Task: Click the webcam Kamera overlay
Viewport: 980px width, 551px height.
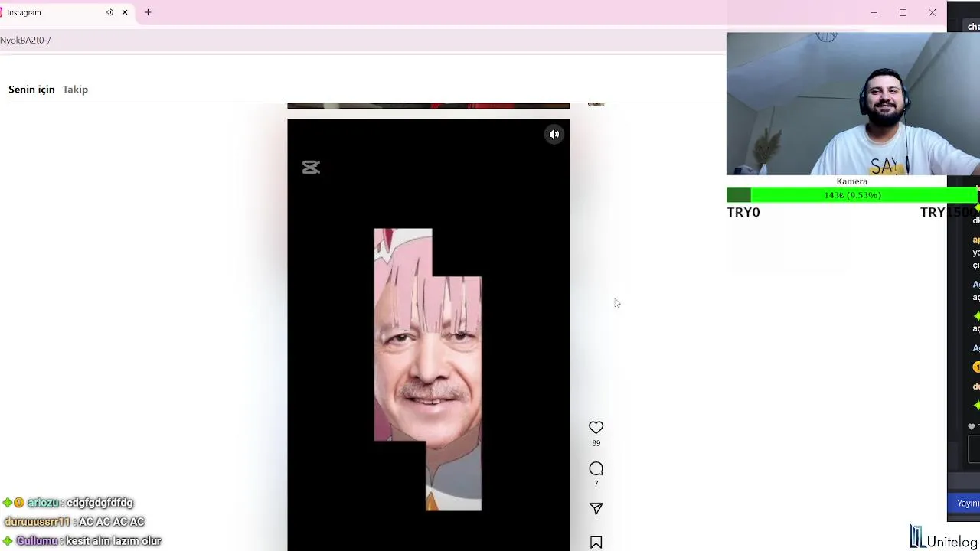Action: tap(852, 104)
